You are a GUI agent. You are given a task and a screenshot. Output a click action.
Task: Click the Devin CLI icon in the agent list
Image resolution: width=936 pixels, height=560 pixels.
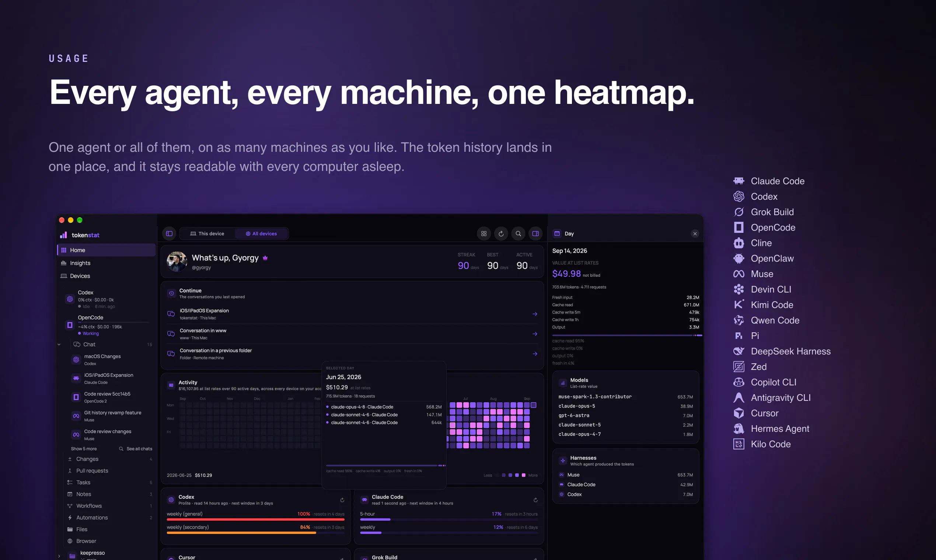coord(738,290)
